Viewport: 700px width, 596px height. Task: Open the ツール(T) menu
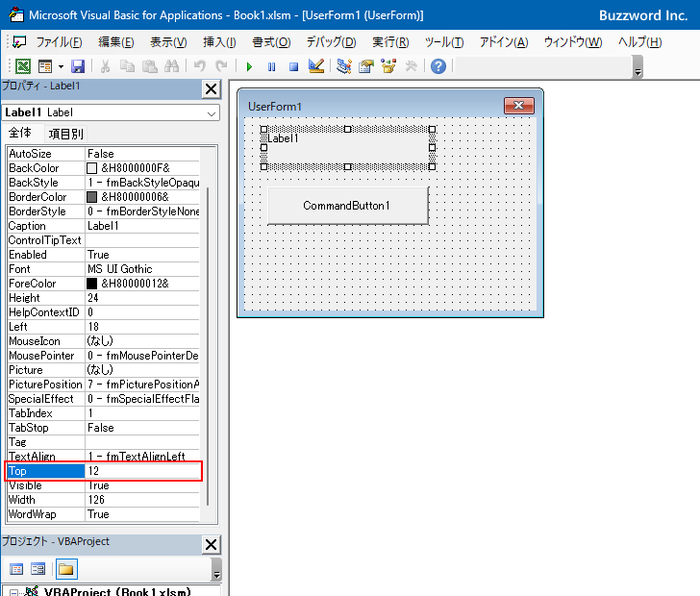click(444, 42)
